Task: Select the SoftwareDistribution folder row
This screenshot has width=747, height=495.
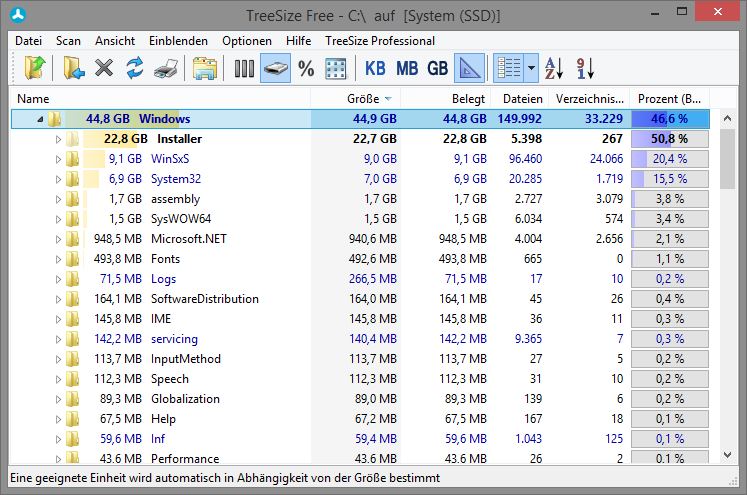Action: [x=360, y=299]
